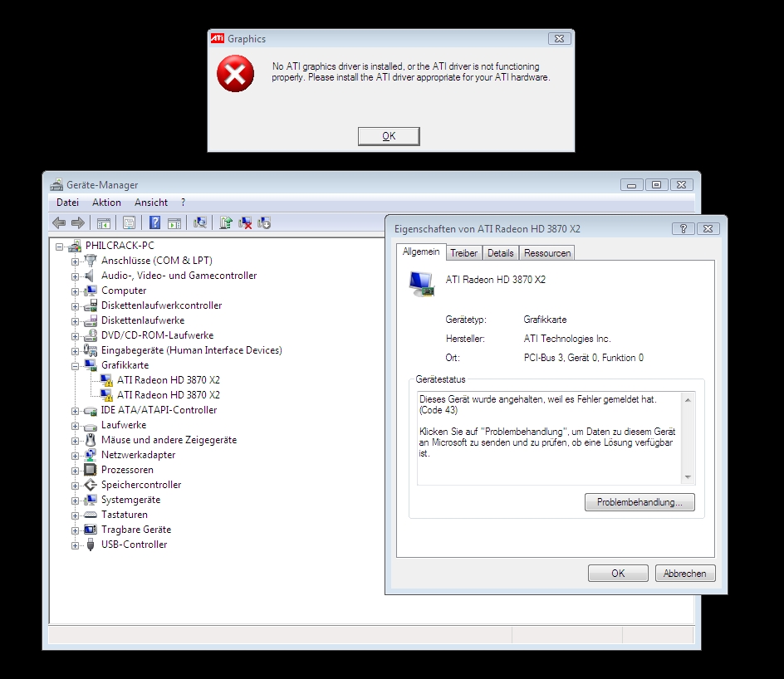Click the Update driver software toolbar icon
The width and height of the screenshot is (784, 679).
pyautogui.click(x=226, y=222)
